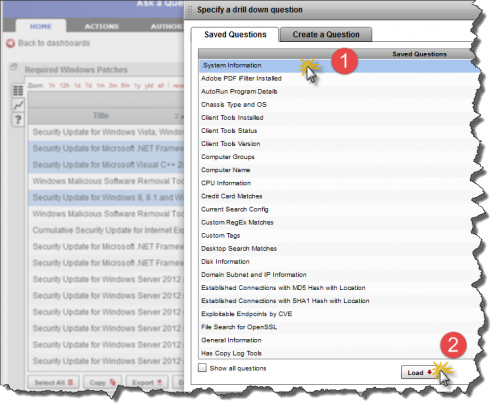This screenshot has width=500, height=413.
Task: Select Security Update for Windows 8, 8.1 row
Action: pos(106,198)
